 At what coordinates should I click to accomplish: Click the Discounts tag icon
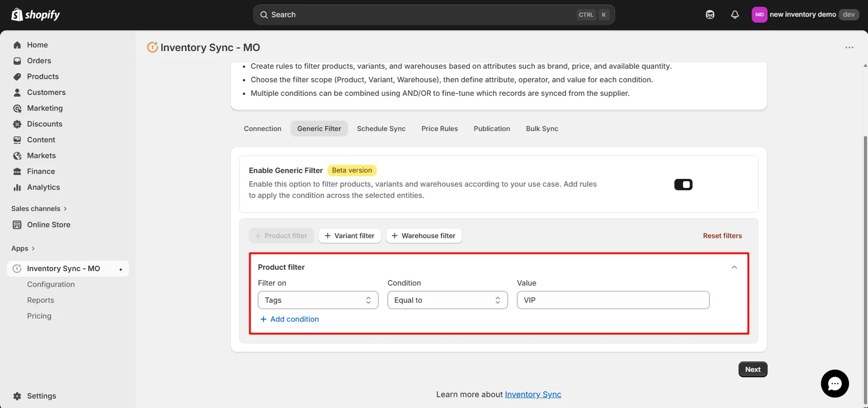tap(17, 124)
